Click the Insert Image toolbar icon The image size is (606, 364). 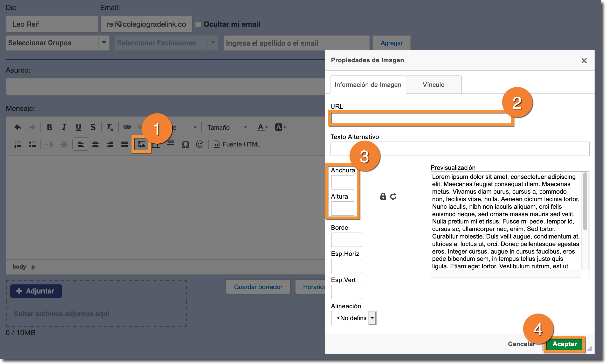pyautogui.click(x=141, y=144)
